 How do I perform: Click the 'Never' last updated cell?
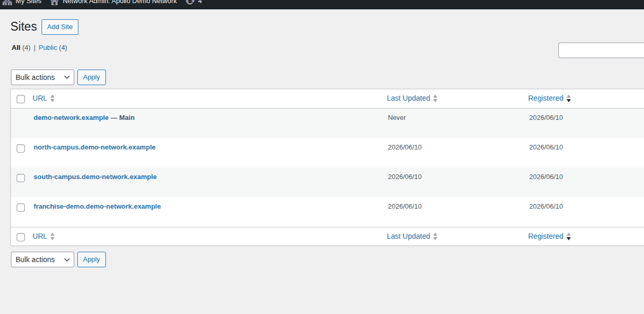tap(397, 118)
